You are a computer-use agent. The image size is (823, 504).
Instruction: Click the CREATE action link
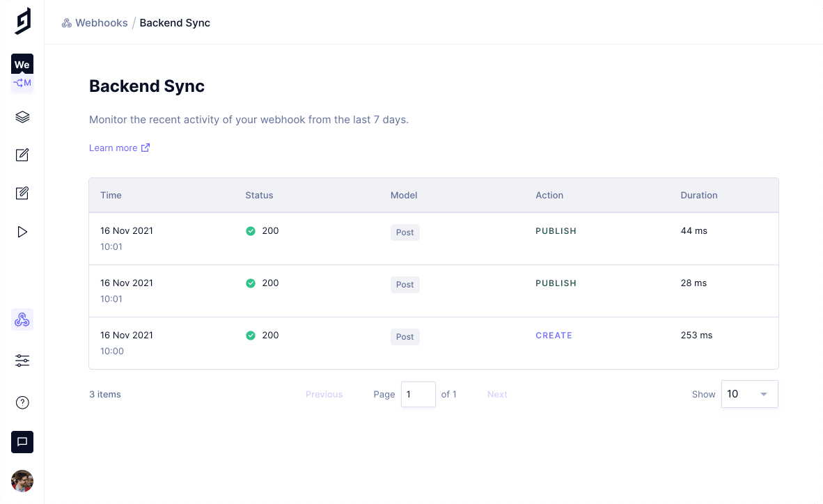(x=554, y=335)
